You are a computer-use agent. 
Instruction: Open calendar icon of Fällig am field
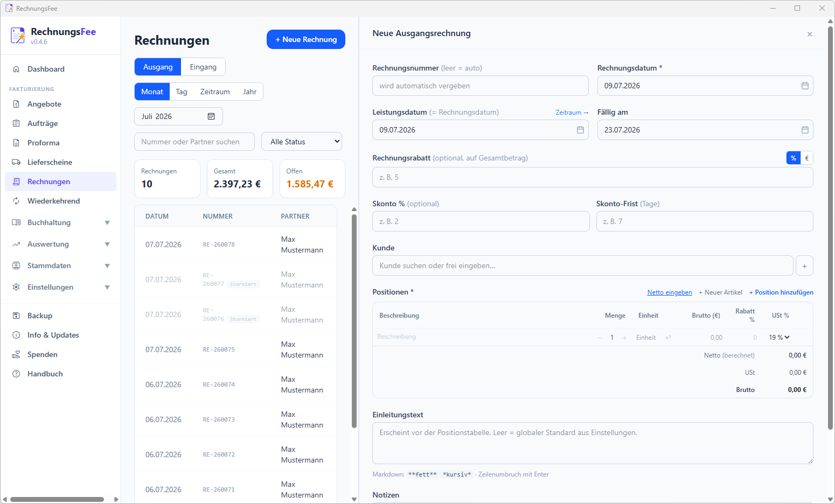click(805, 130)
